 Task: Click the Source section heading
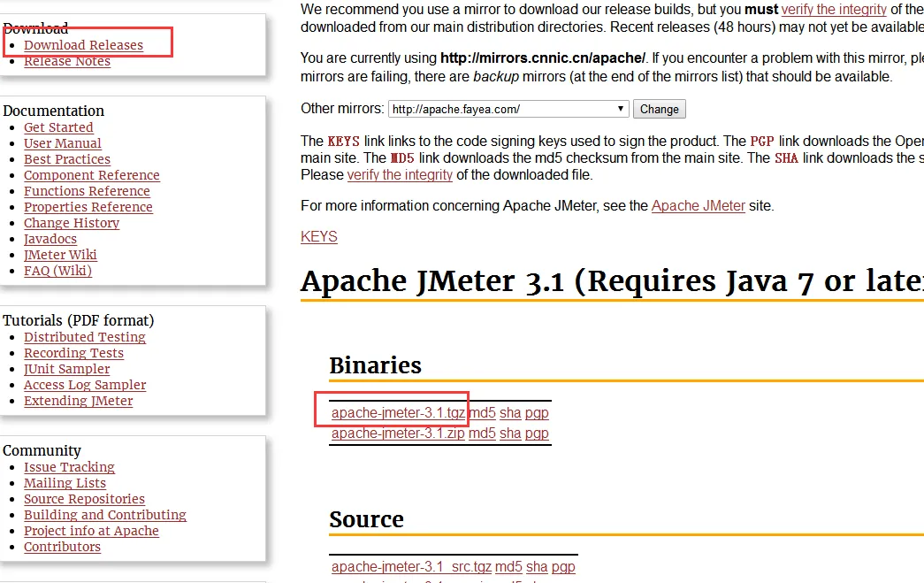(367, 519)
